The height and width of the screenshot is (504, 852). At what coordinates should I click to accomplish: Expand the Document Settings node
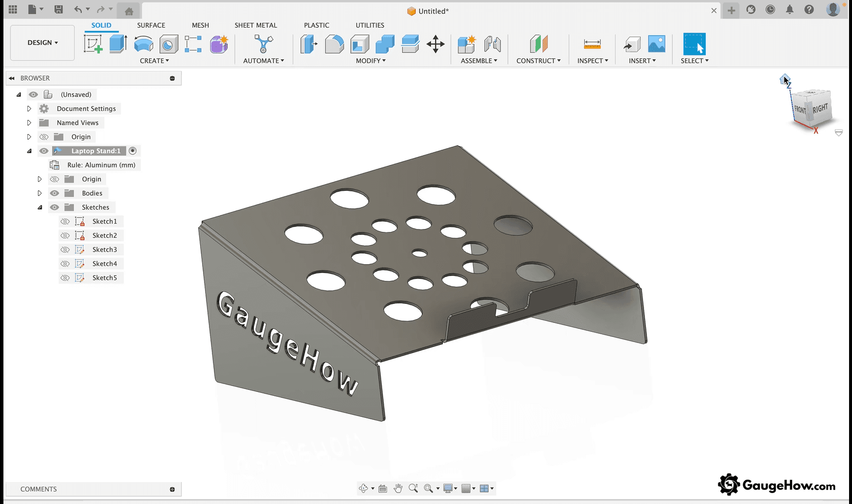click(29, 108)
